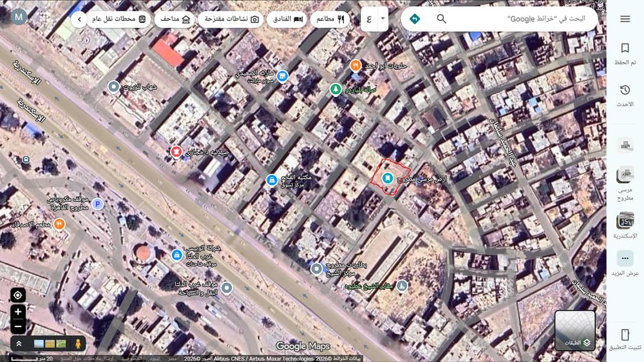The height and width of the screenshot is (362, 644).
Task: Click the صالة بلياردو green marker
Action: pyautogui.click(x=336, y=89)
